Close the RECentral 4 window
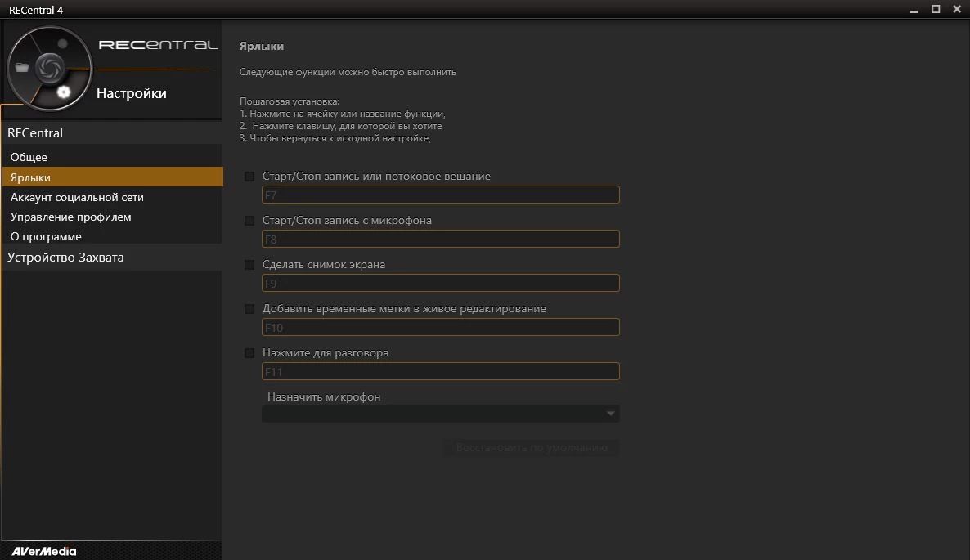 pyautogui.click(x=957, y=9)
